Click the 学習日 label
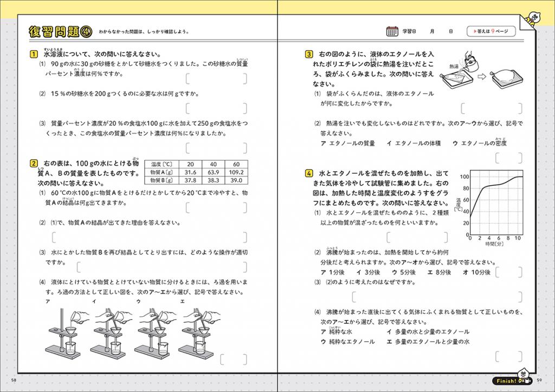Image resolution: width=555 pixels, height=392 pixels. point(409,31)
